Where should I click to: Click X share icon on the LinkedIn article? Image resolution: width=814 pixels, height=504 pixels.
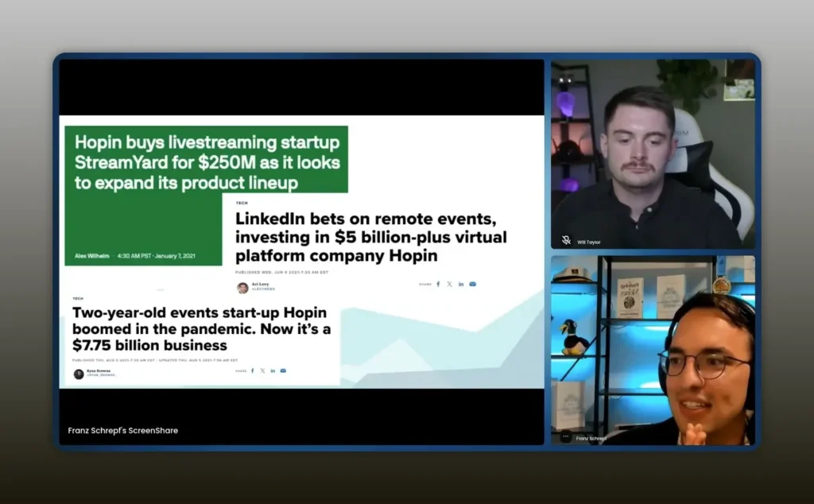click(449, 284)
